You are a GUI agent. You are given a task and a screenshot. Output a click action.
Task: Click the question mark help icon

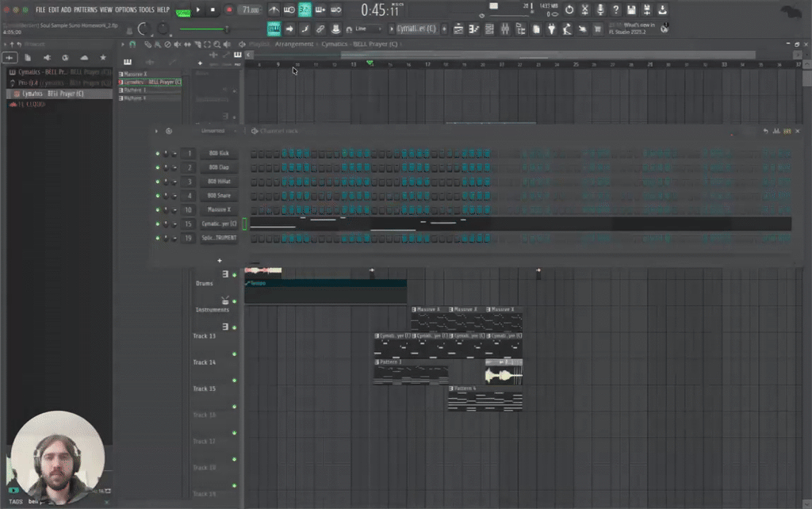click(x=615, y=10)
